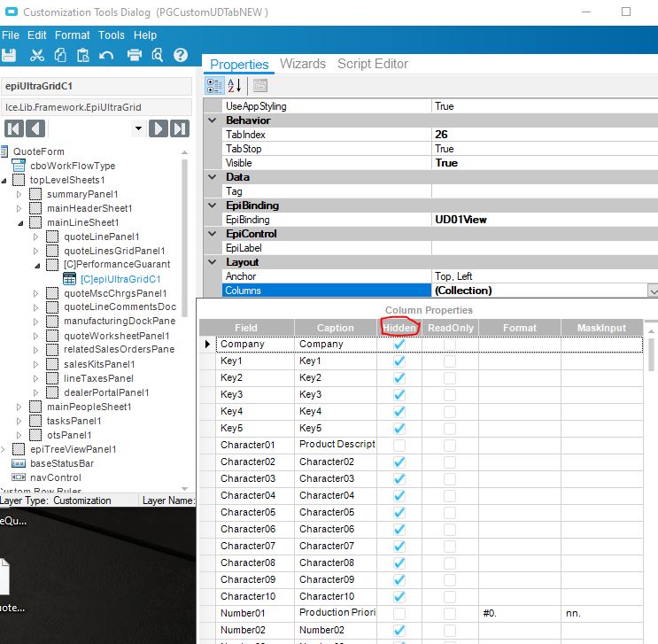658x644 pixels.
Task: Jump to last control with the navigation button
Action: (x=180, y=128)
